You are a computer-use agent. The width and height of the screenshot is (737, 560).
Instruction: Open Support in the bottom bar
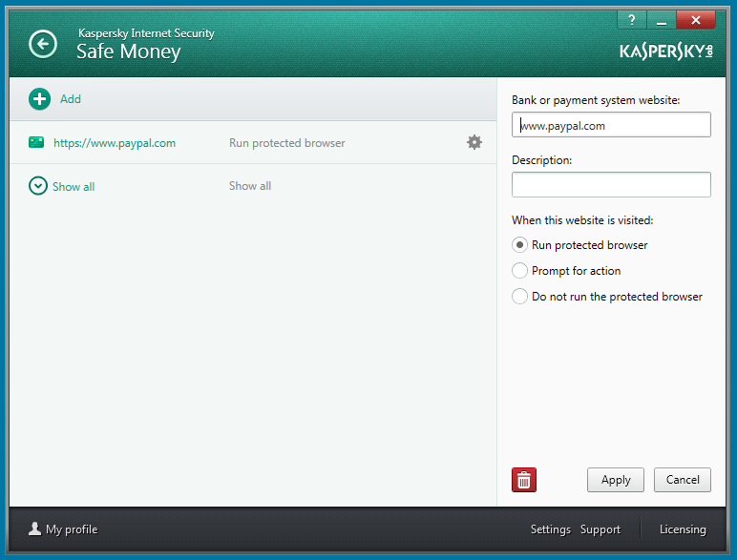pos(600,529)
